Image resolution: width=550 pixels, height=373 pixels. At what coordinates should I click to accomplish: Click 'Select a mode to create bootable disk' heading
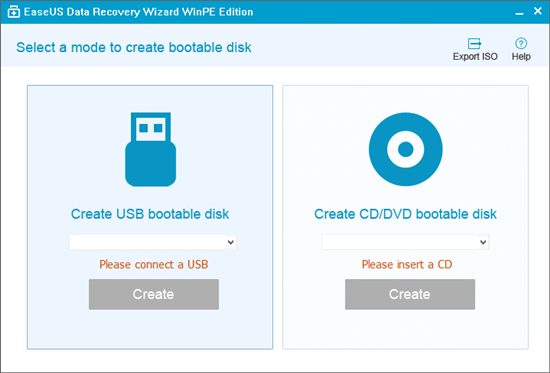pos(134,47)
